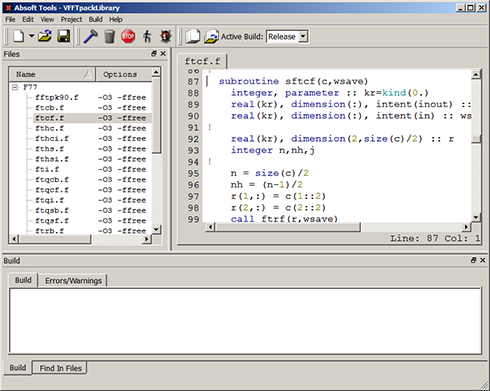Viewport: 490px width, 391px height.
Task: Click the editor scroll up arrow
Action: 476,74
